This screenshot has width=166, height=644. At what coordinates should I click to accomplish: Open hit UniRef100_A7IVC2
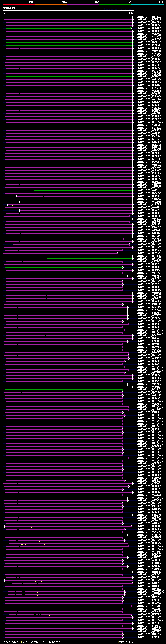tap(149, 259)
